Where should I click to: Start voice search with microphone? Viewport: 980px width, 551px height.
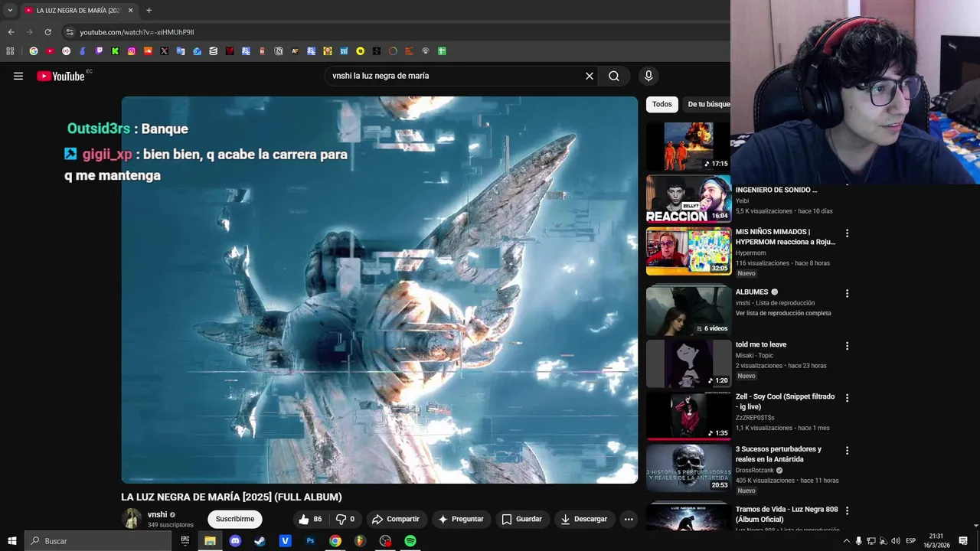[x=648, y=76]
